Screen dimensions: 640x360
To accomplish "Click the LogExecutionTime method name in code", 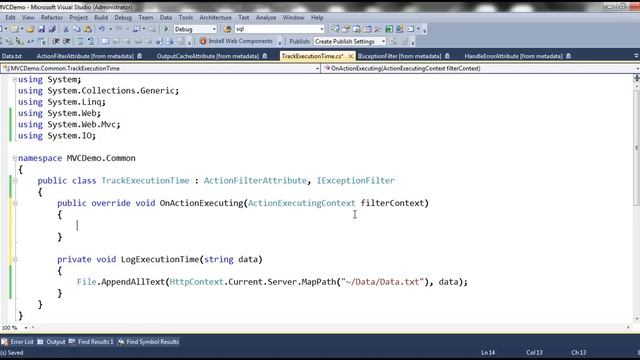I will point(160,259).
